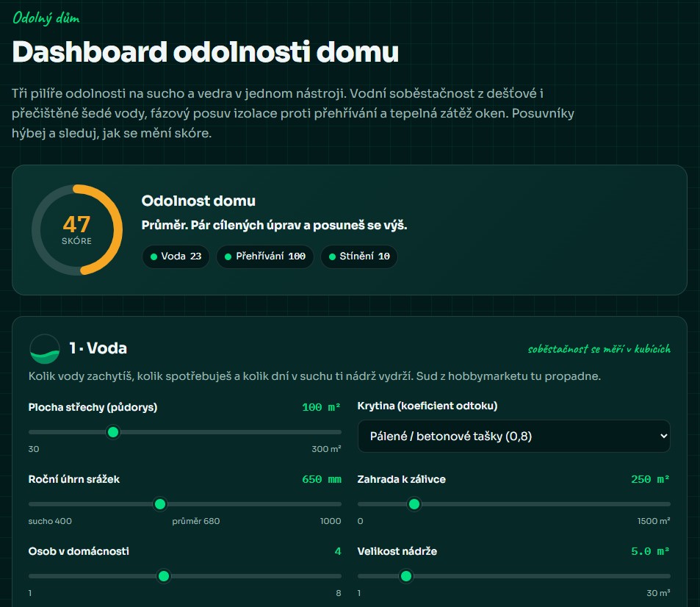Click the Přehřívání 100 score pill

265,256
